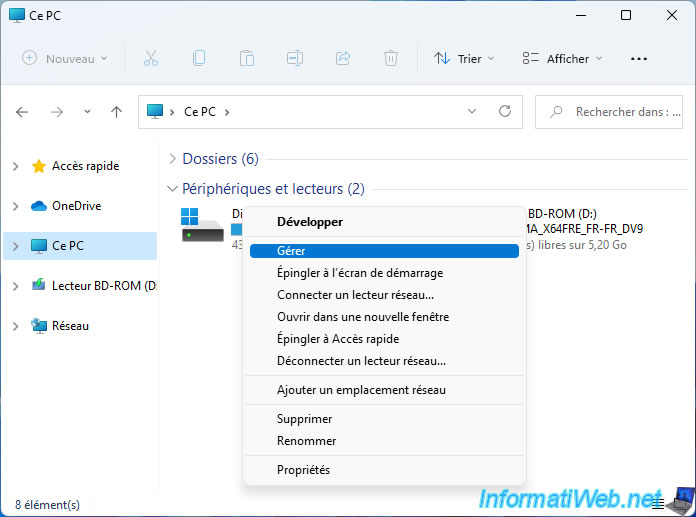Select Gérer in the context menu
Image resolution: width=696 pixels, height=517 pixels.
tap(291, 251)
